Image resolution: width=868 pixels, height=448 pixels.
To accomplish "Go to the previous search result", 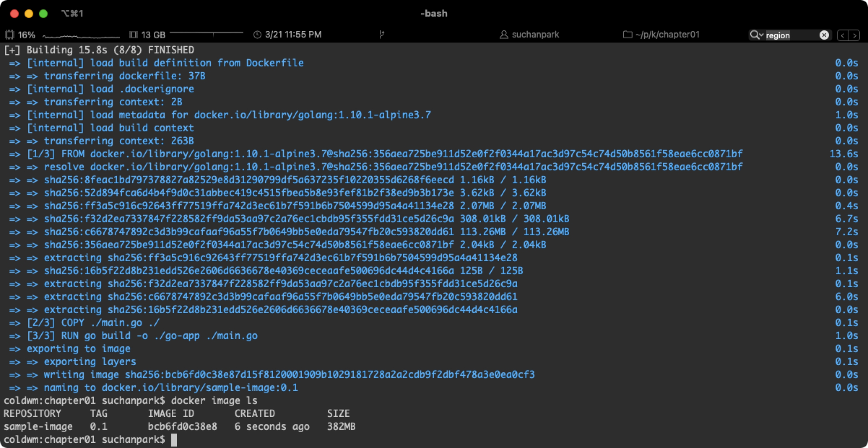I will coord(843,35).
